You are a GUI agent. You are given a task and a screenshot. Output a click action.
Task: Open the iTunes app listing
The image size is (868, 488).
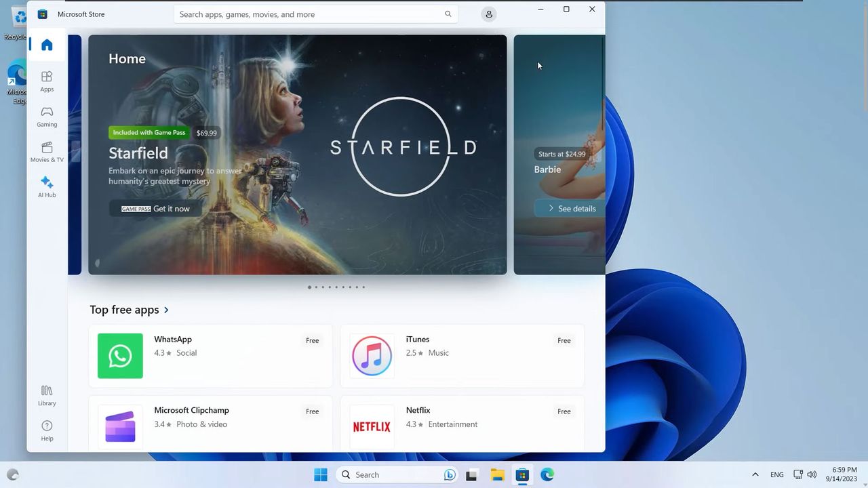pos(462,356)
